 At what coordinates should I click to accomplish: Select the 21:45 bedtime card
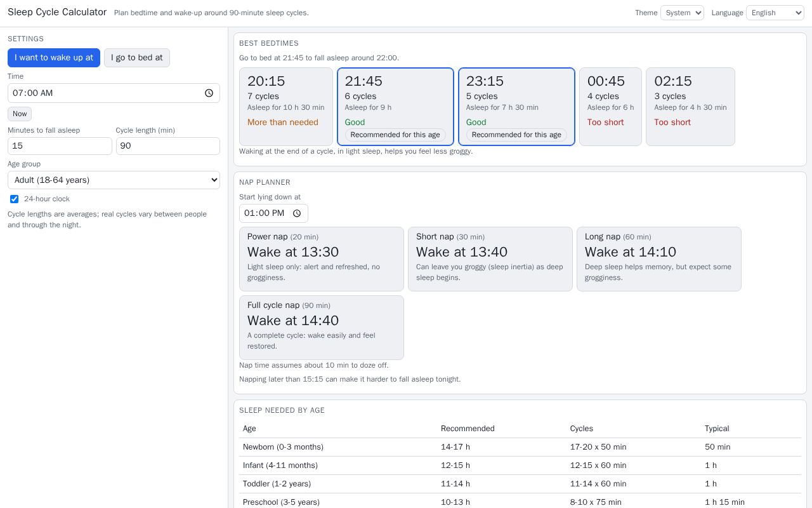pyautogui.click(x=395, y=107)
